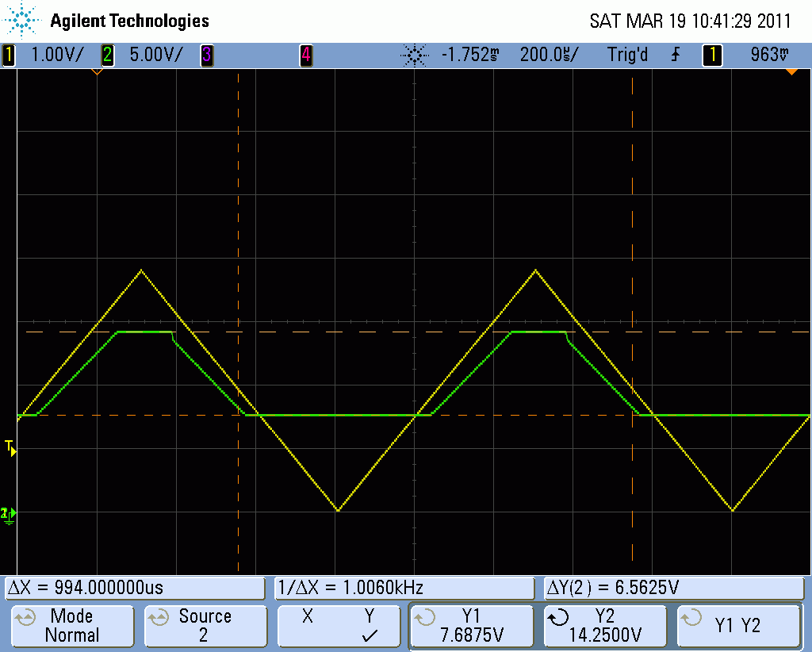Change cursor Source 2 softkey
The height and width of the screenshot is (652, 812).
[205, 626]
